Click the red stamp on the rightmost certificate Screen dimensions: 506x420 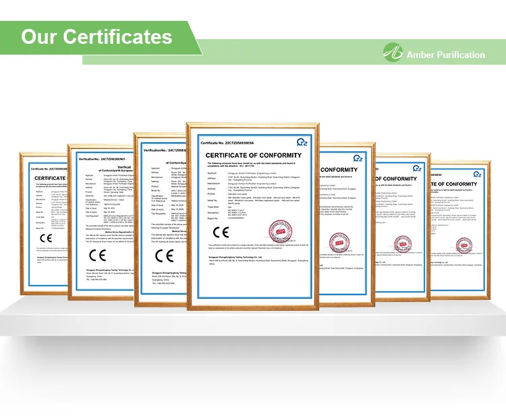click(464, 245)
